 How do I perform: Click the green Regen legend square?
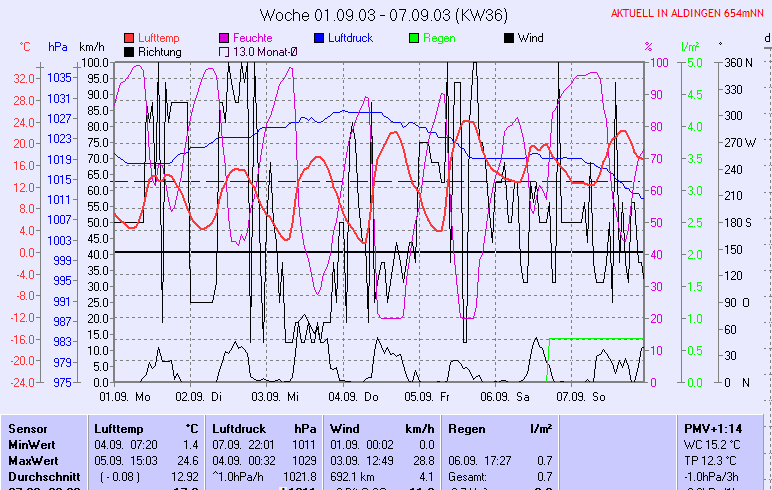click(414, 38)
